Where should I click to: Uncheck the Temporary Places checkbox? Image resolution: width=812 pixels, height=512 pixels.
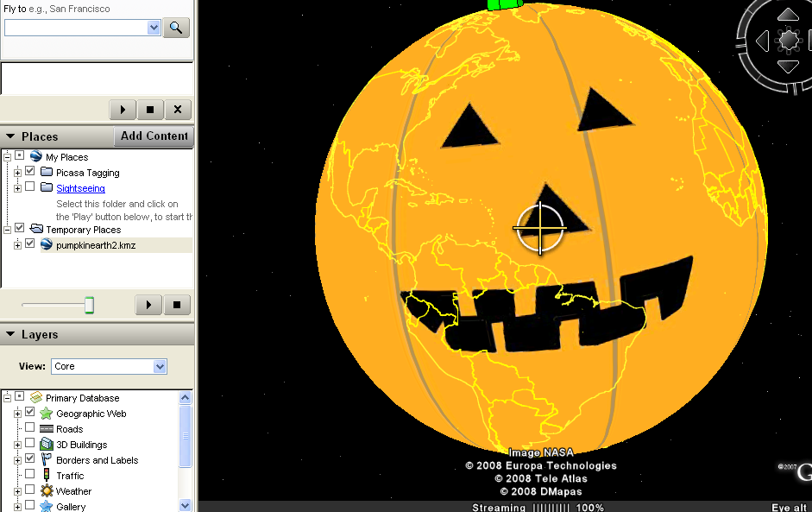click(x=19, y=228)
